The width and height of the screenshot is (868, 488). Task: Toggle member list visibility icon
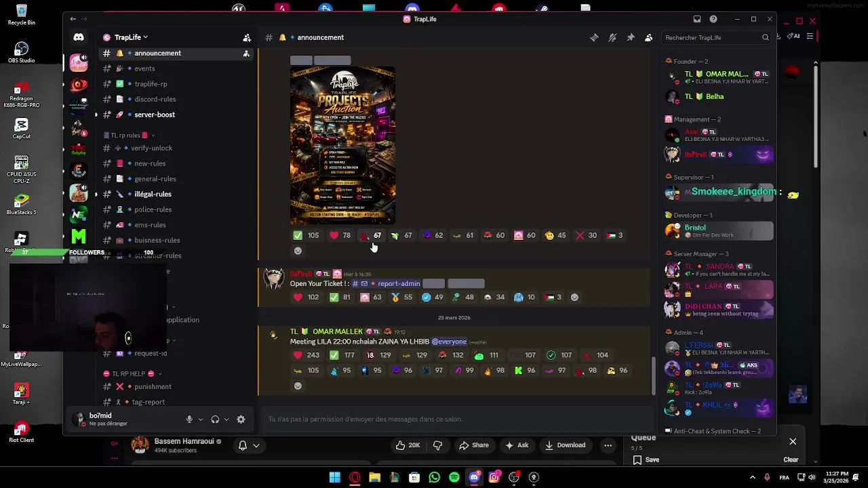(648, 38)
